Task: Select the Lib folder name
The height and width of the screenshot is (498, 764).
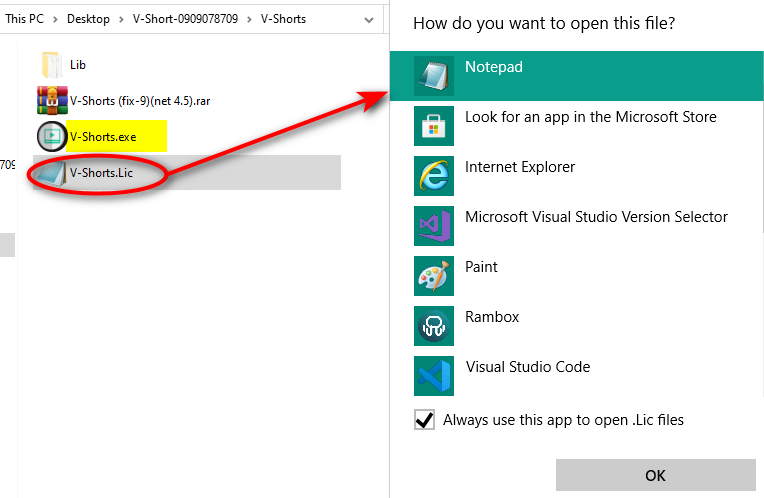Action: tap(78, 65)
